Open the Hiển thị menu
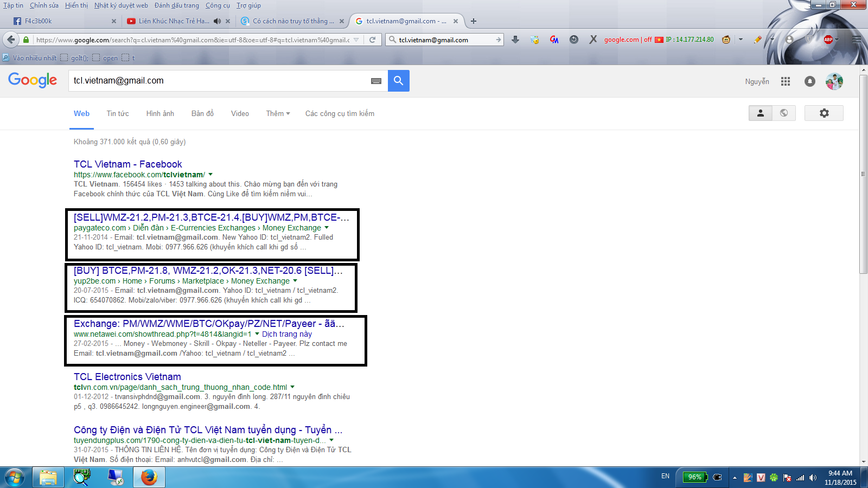The height and width of the screenshot is (488, 868). [76, 5]
